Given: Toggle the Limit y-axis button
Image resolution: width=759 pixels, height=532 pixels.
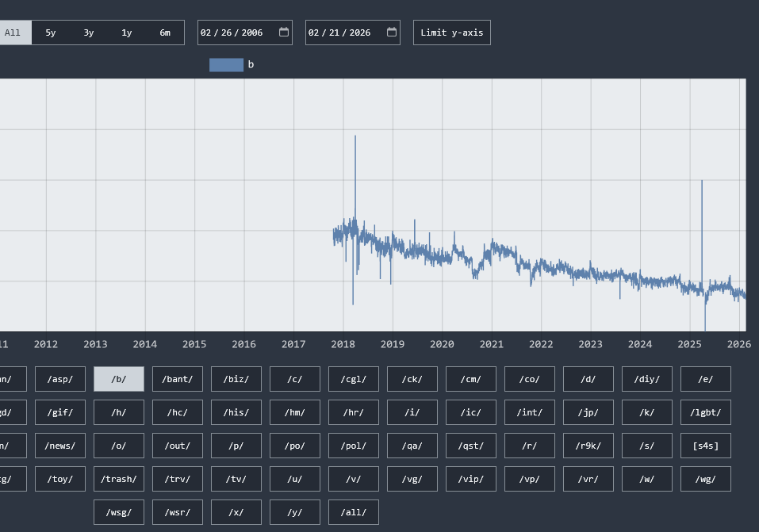Looking at the screenshot, I should pyautogui.click(x=451, y=33).
